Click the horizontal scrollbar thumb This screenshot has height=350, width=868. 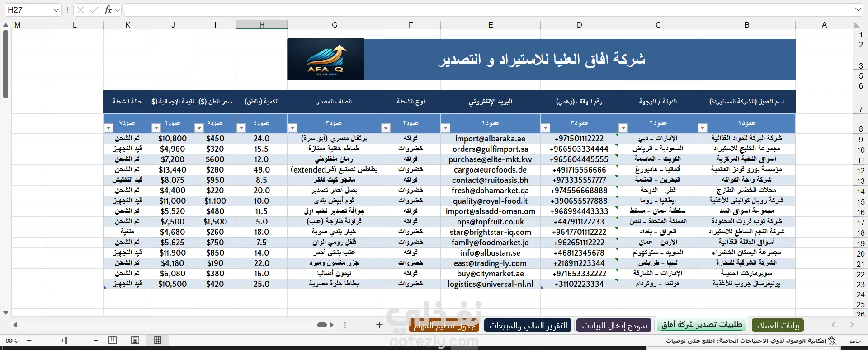(322, 325)
